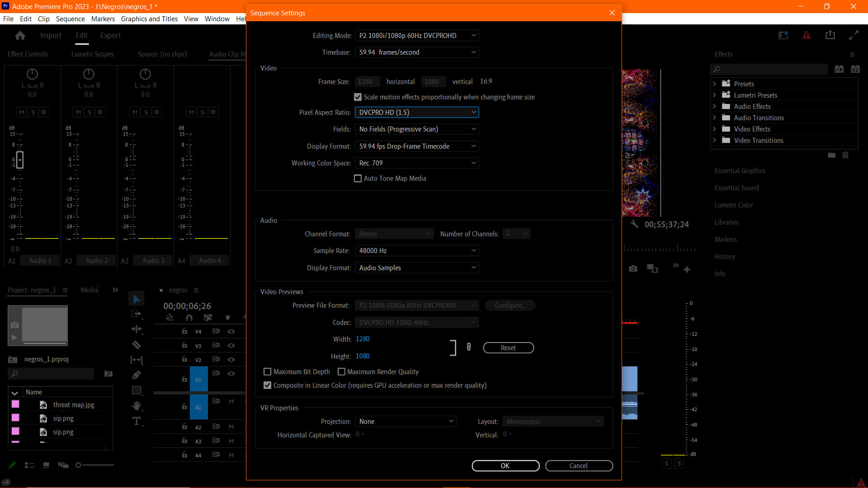
Task: Open the Pixel Aspect Ratio dropdown
Action: pos(416,113)
